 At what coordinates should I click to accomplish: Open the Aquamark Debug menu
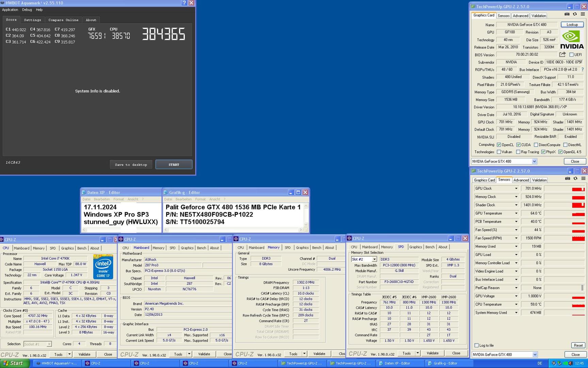point(27,10)
